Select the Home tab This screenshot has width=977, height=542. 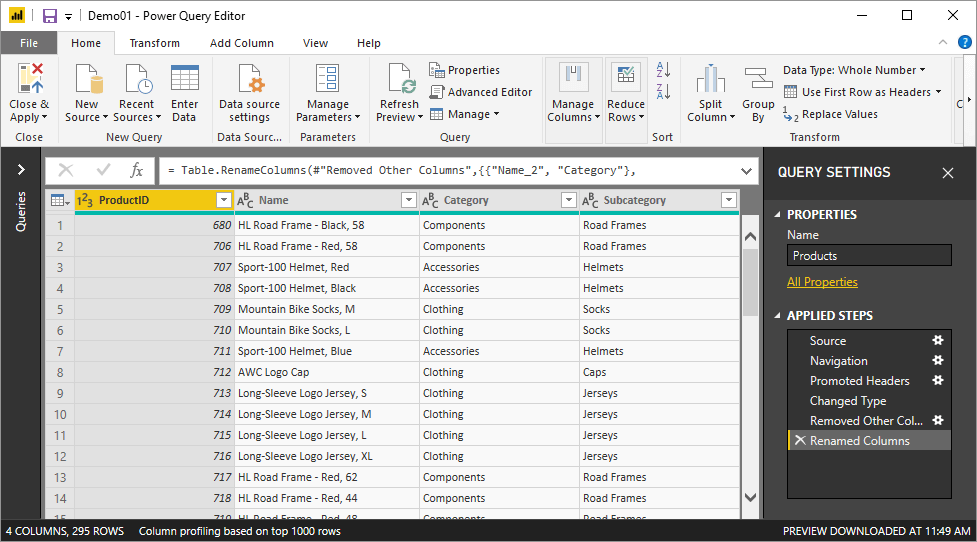pyautogui.click(x=86, y=43)
